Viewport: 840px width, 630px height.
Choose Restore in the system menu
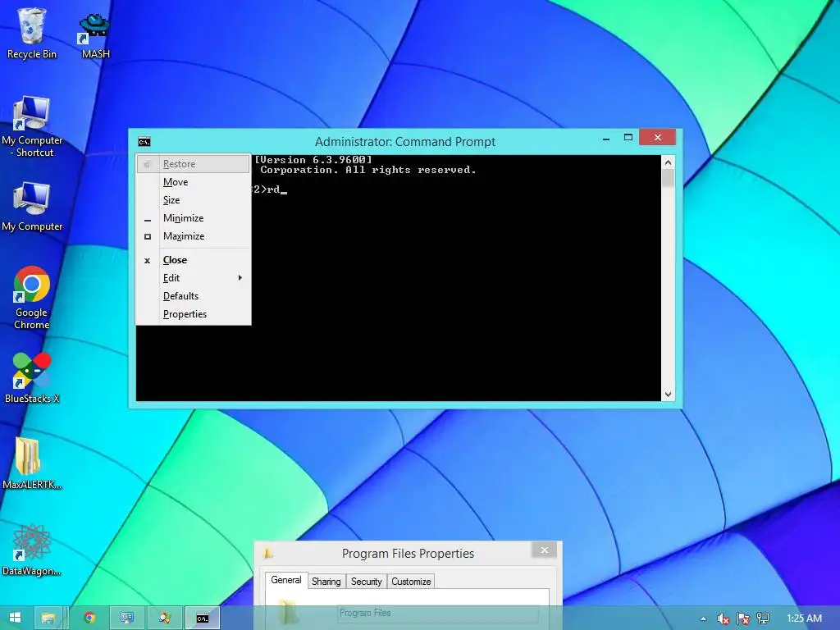tap(194, 164)
